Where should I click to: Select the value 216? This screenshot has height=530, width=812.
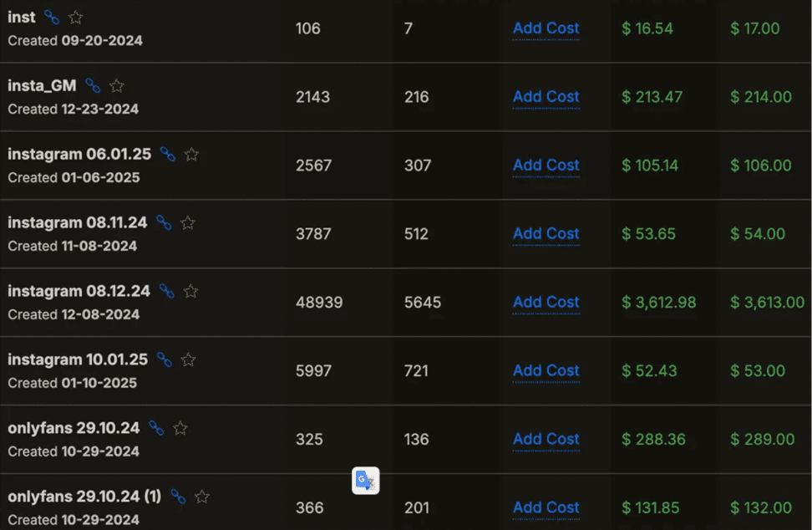click(416, 97)
